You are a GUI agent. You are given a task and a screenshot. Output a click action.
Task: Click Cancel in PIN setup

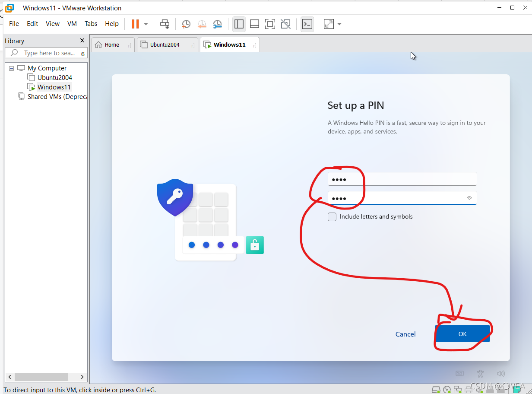(405, 334)
